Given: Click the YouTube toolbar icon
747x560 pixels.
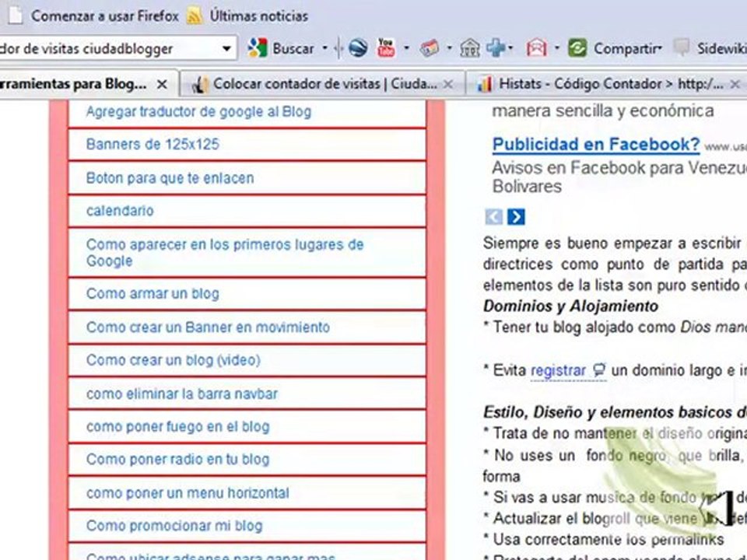Looking at the screenshot, I should (x=386, y=48).
